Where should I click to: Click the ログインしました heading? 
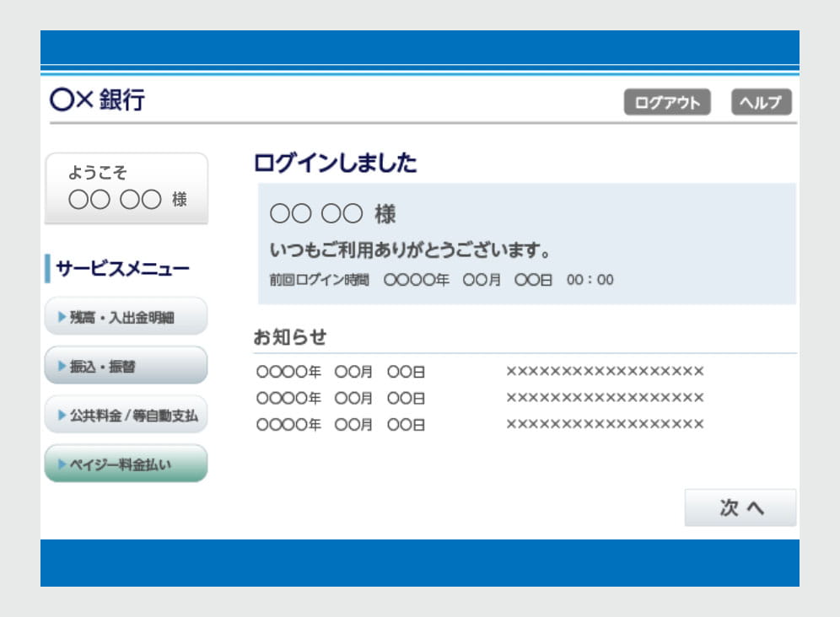click(335, 164)
